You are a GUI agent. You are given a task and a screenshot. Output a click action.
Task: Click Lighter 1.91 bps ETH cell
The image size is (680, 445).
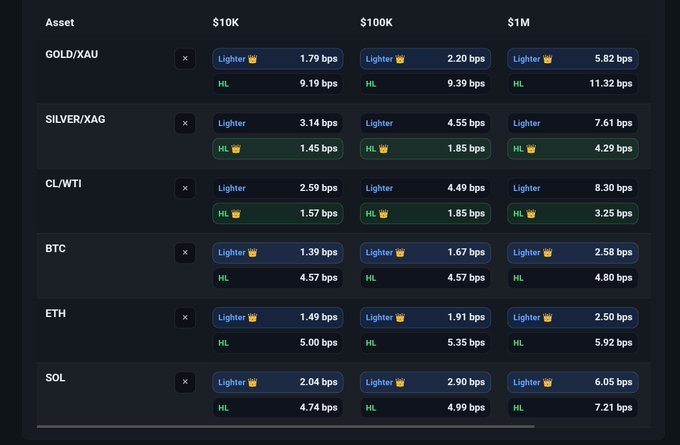(x=425, y=317)
